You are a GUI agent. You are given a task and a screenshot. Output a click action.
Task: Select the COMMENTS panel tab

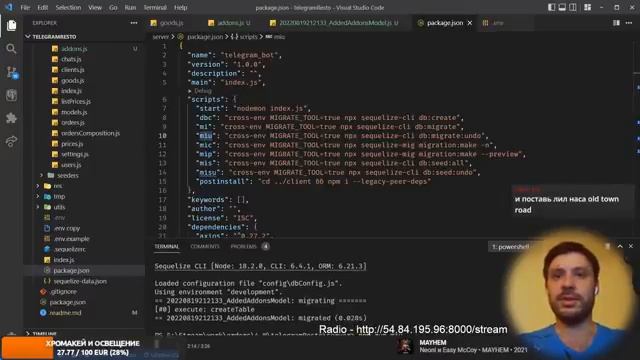tap(205, 247)
